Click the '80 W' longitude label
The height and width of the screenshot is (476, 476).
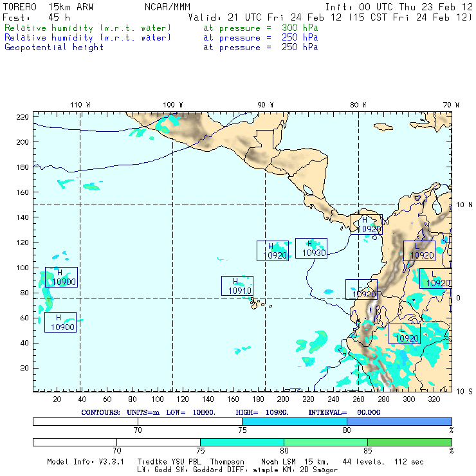pos(358,105)
